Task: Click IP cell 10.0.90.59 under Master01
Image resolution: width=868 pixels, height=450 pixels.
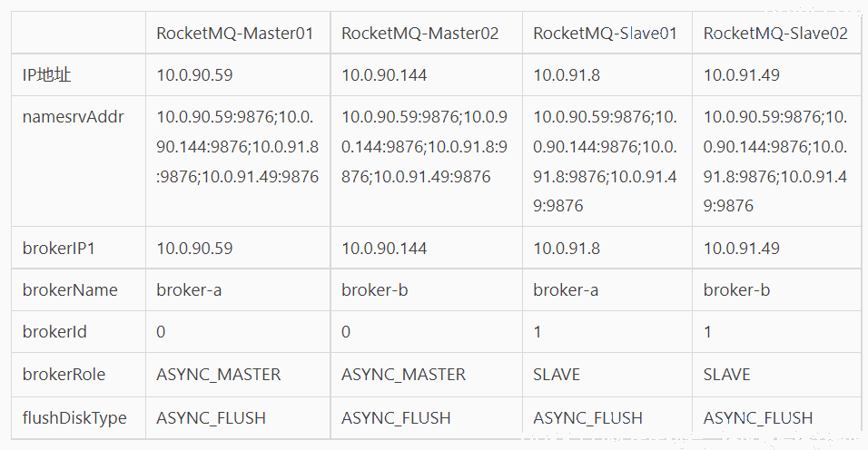Action: (194, 74)
